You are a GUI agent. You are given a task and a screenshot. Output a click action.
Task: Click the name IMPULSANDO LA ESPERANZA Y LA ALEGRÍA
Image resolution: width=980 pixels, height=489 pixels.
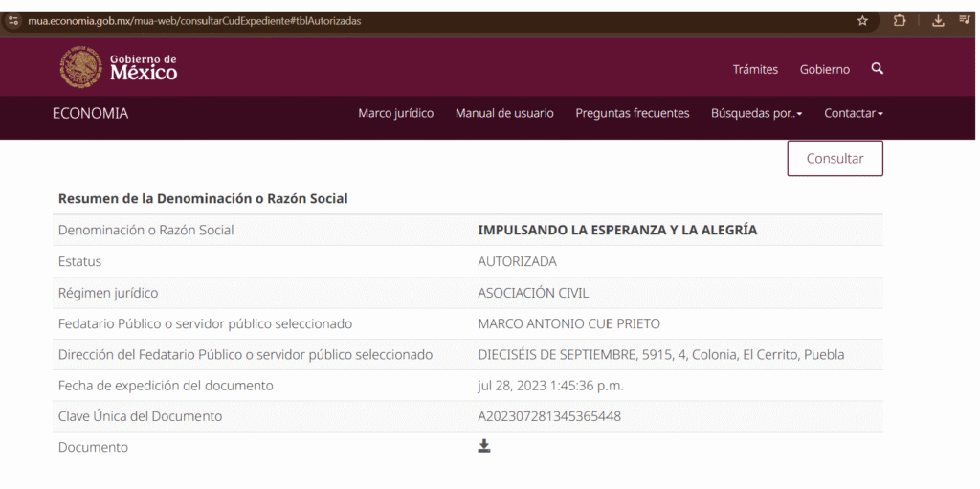[x=617, y=230]
